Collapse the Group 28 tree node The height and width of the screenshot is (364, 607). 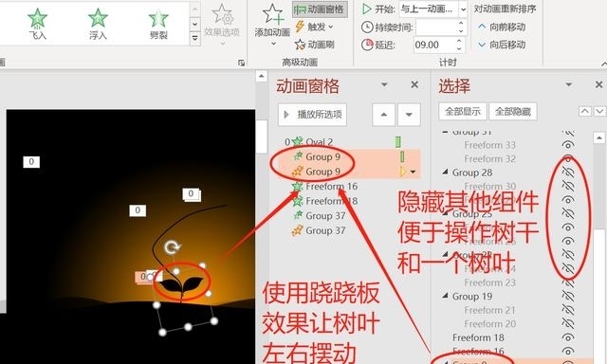click(x=445, y=172)
